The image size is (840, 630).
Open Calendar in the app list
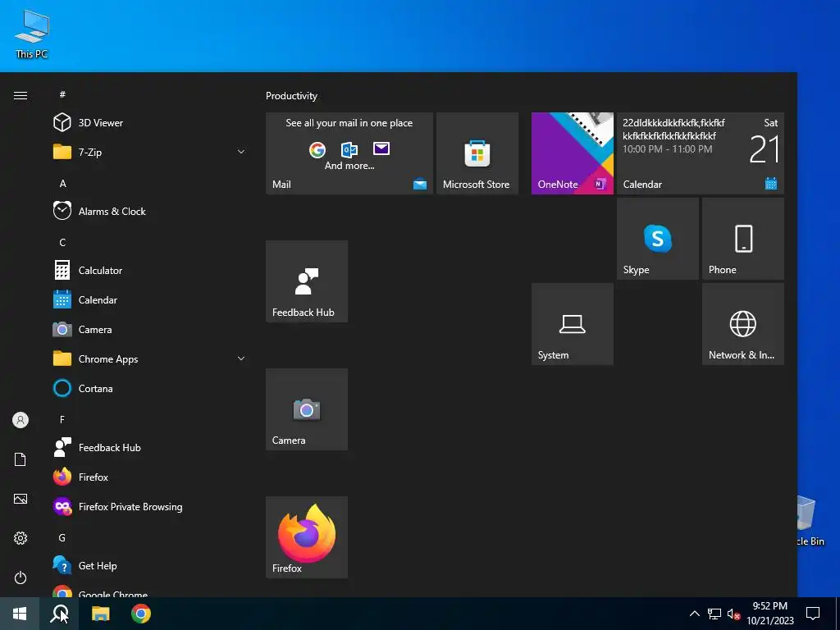tap(150, 299)
